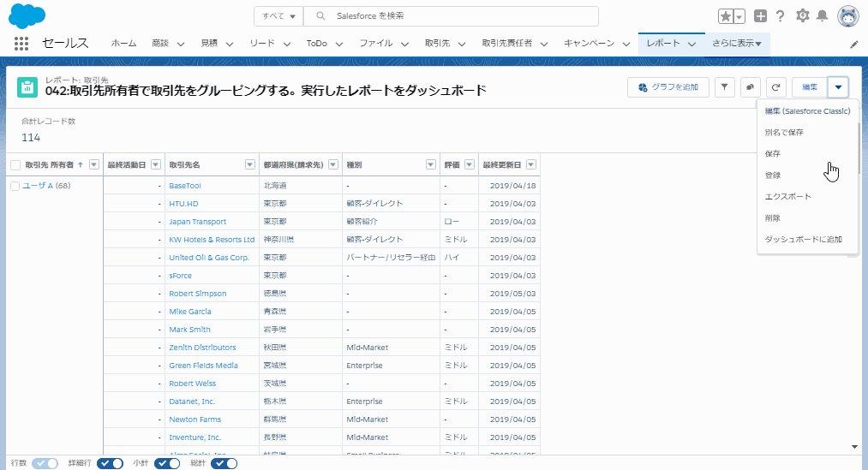The width and height of the screenshot is (868, 470).
Task: Select 保存 menu item
Action: (x=807, y=154)
